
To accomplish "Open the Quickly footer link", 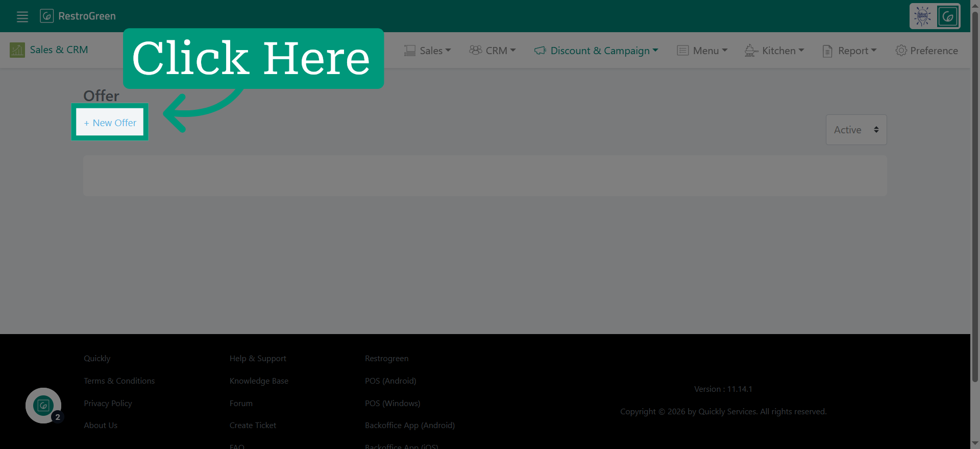I will (x=97, y=359).
